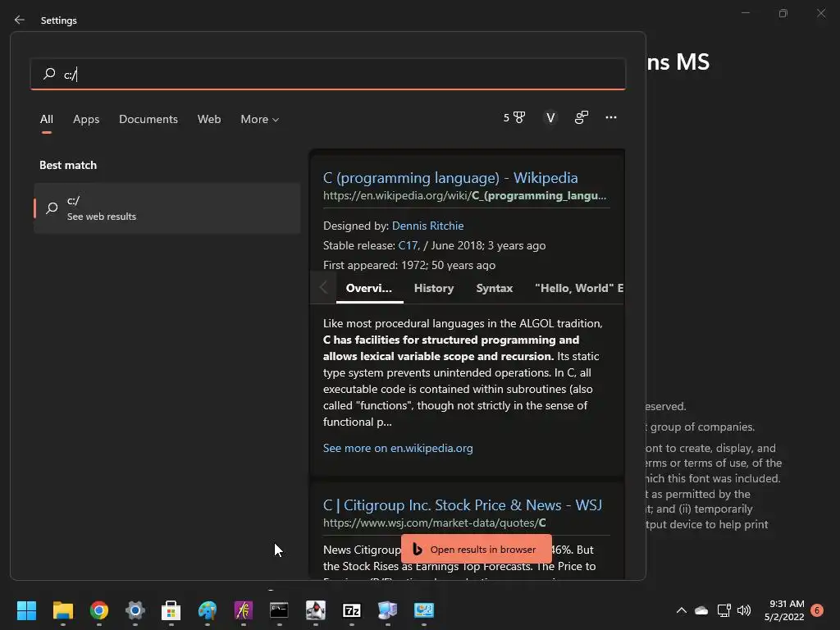Focus the search input field containing c:/
The height and width of the screenshot is (630, 840).
click(x=328, y=74)
